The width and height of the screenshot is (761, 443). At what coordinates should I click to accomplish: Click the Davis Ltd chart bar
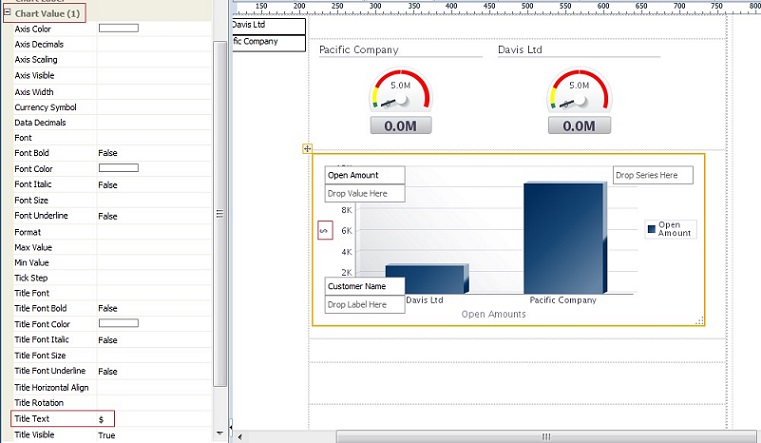coord(427,279)
